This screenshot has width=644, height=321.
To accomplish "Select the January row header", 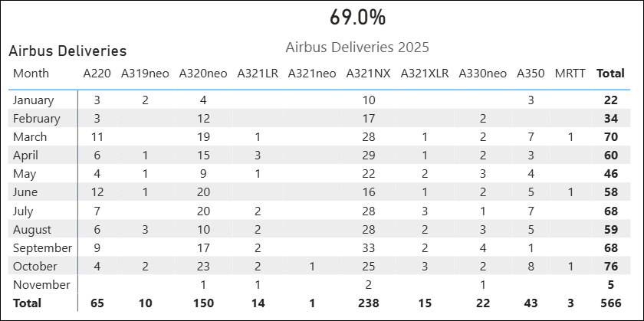I will coord(34,100).
